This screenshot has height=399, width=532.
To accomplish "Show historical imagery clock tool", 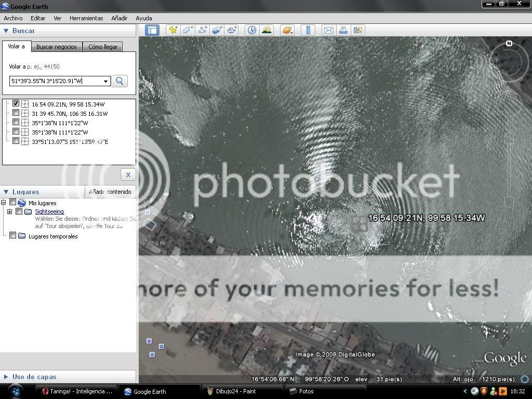I will point(252,30).
